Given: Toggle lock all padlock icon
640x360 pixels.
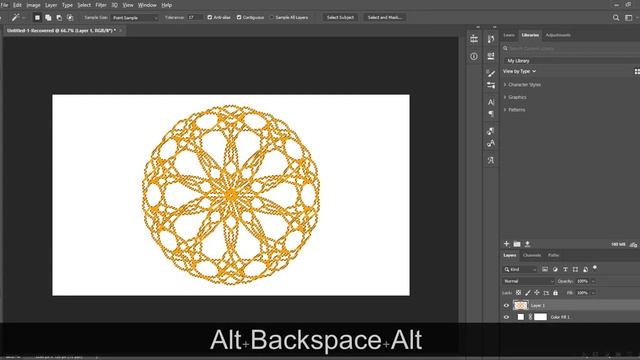Looking at the screenshot, I should [x=556, y=293].
